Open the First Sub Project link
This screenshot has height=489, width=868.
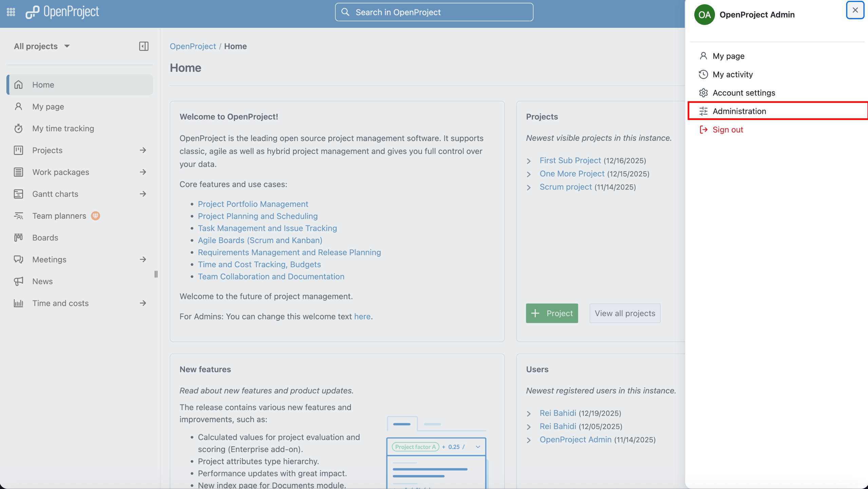(x=570, y=160)
